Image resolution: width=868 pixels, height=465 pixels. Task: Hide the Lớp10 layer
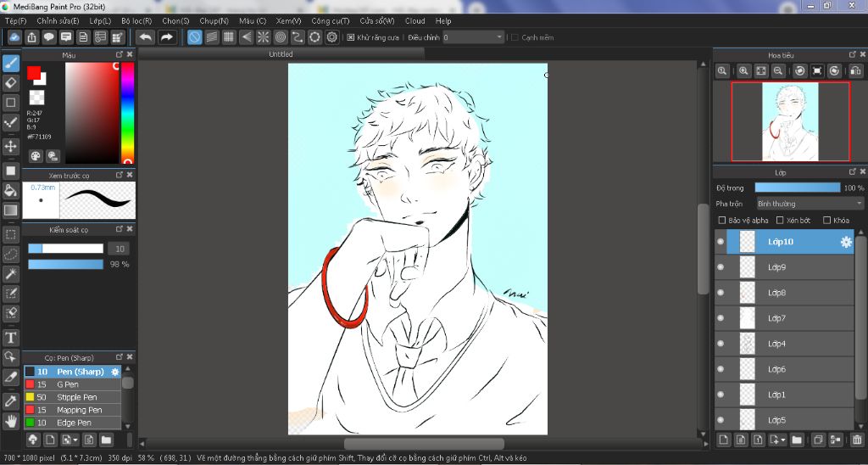[721, 242]
